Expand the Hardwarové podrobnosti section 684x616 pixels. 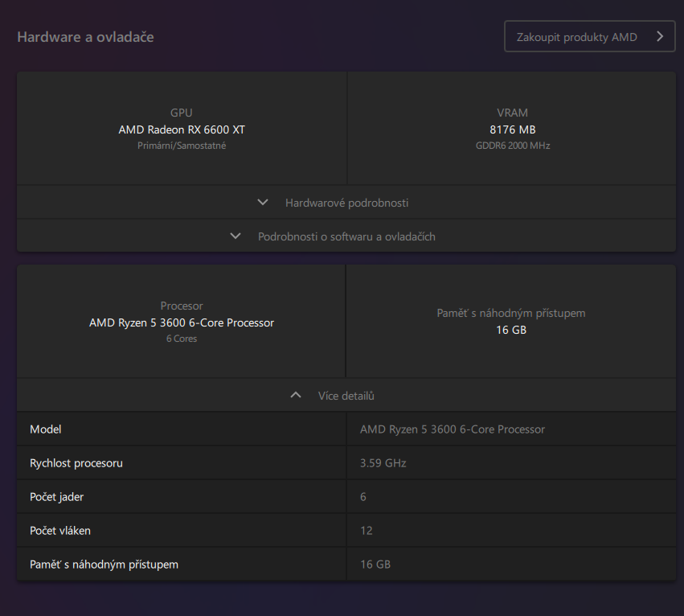point(346,203)
